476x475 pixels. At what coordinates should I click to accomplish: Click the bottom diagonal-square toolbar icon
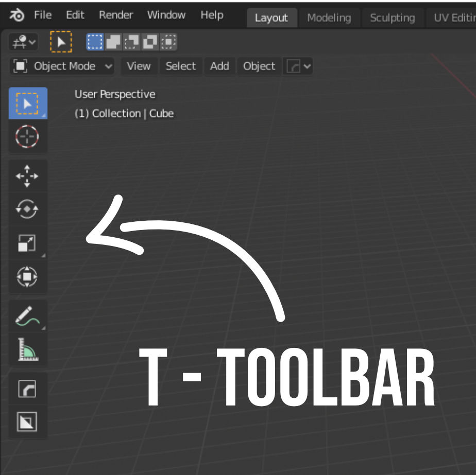pyautogui.click(x=27, y=422)
